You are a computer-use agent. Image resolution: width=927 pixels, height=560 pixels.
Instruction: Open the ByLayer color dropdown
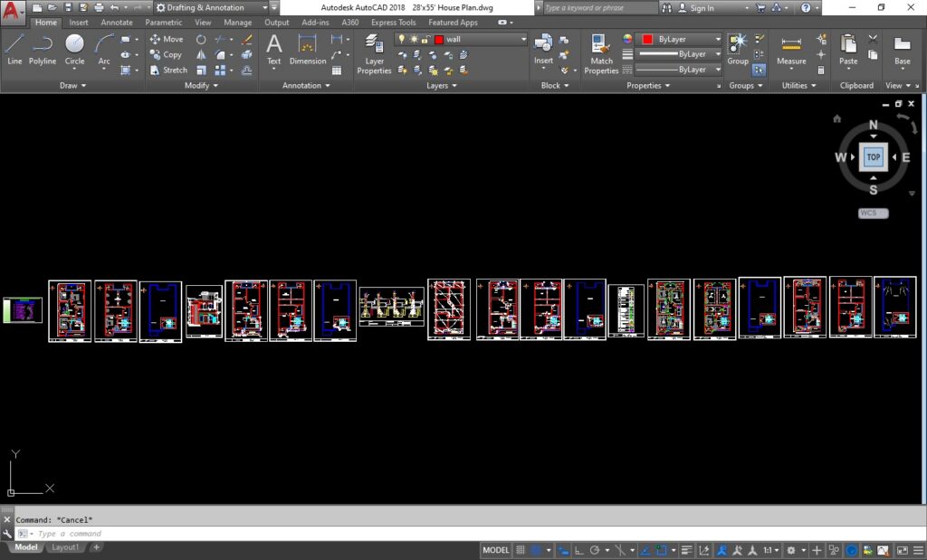pos(718,39)
